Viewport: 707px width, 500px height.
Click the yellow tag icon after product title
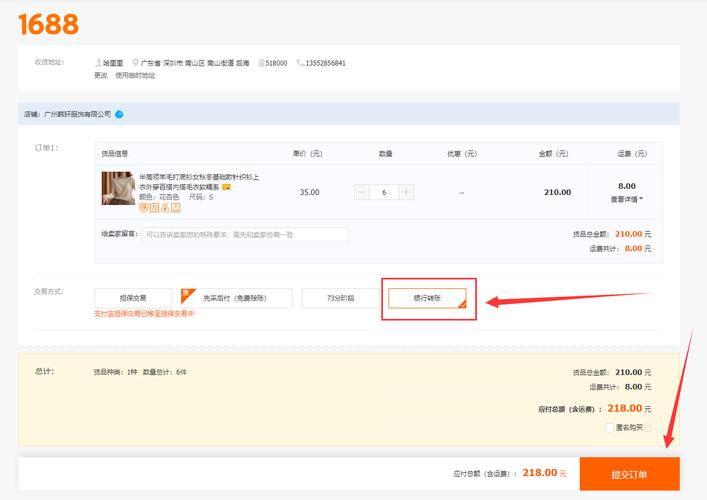point(227,187)
